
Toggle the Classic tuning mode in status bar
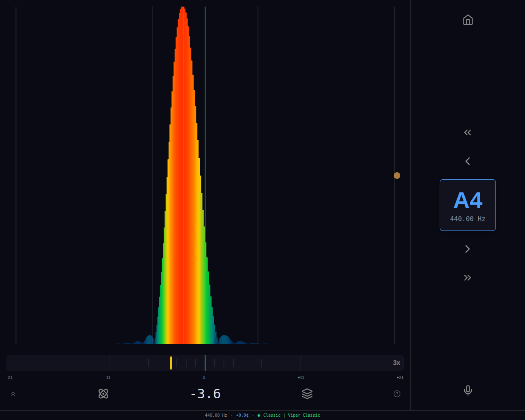pos(271,415)
